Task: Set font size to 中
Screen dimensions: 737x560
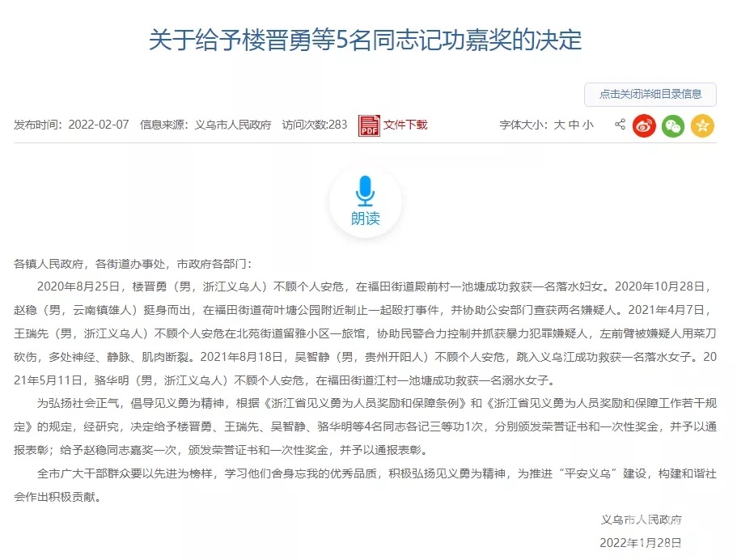Action: (x=574, y=125)
